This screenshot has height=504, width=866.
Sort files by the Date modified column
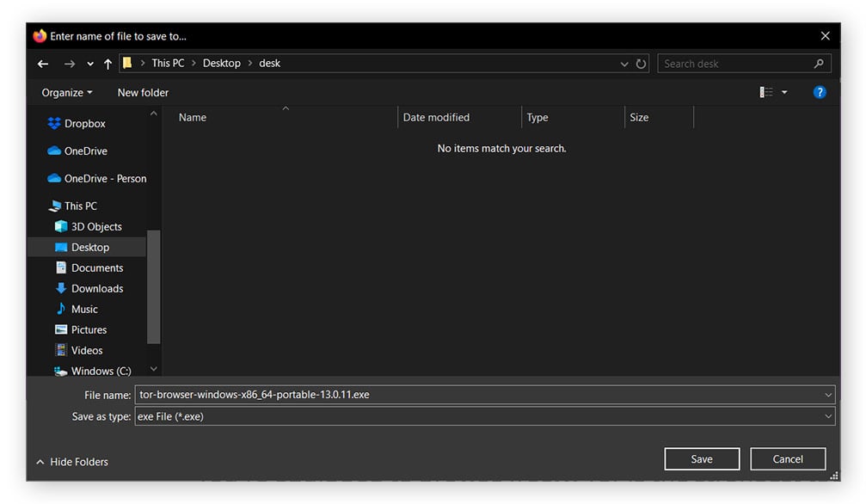pyautogui.click(x=436, y=117)
